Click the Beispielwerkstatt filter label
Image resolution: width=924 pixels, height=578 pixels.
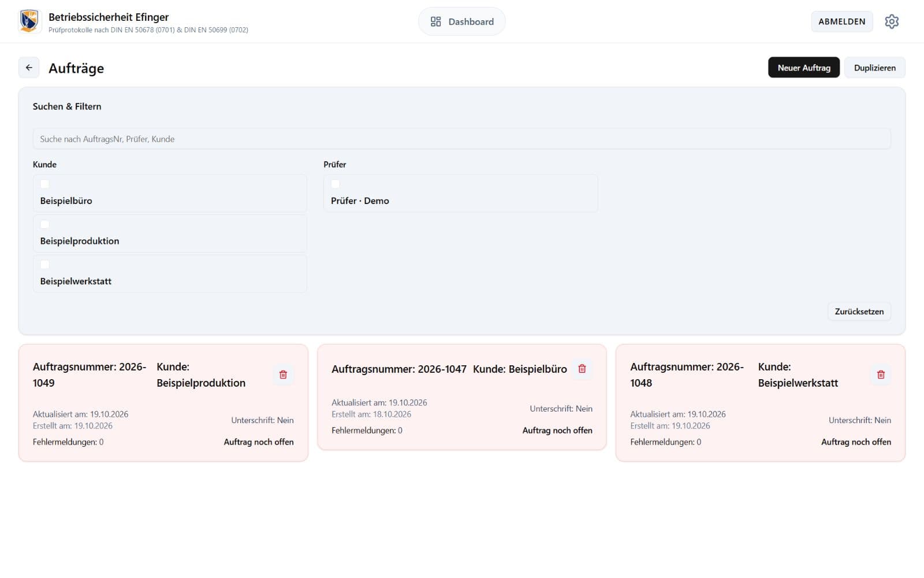(x=76, y=281)
